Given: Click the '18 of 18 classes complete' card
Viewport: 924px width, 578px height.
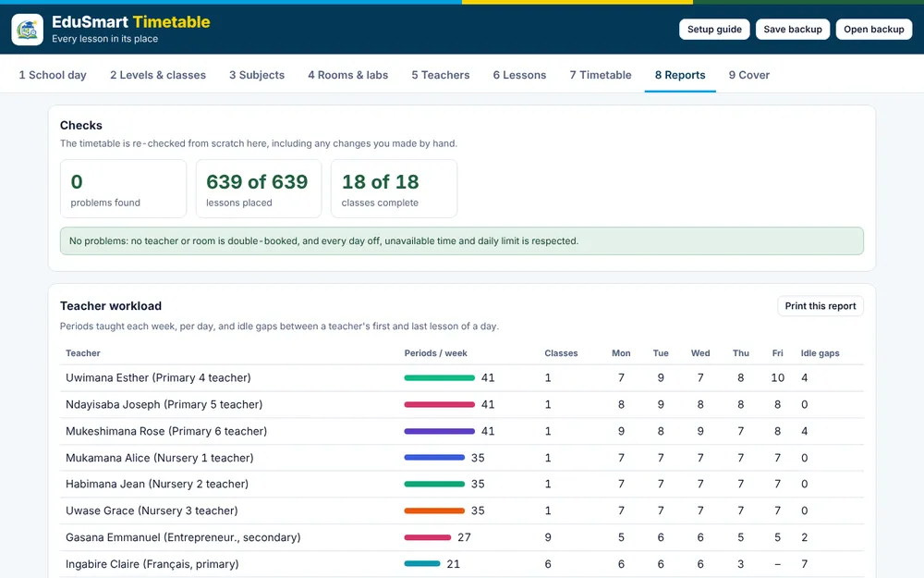Looking at the screenshot, I should [x=395, y=189].
